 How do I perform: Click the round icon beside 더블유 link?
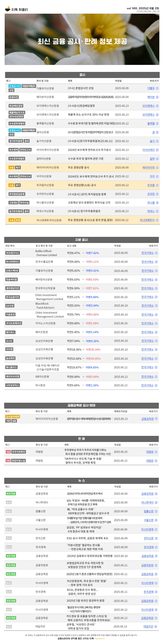157,88
